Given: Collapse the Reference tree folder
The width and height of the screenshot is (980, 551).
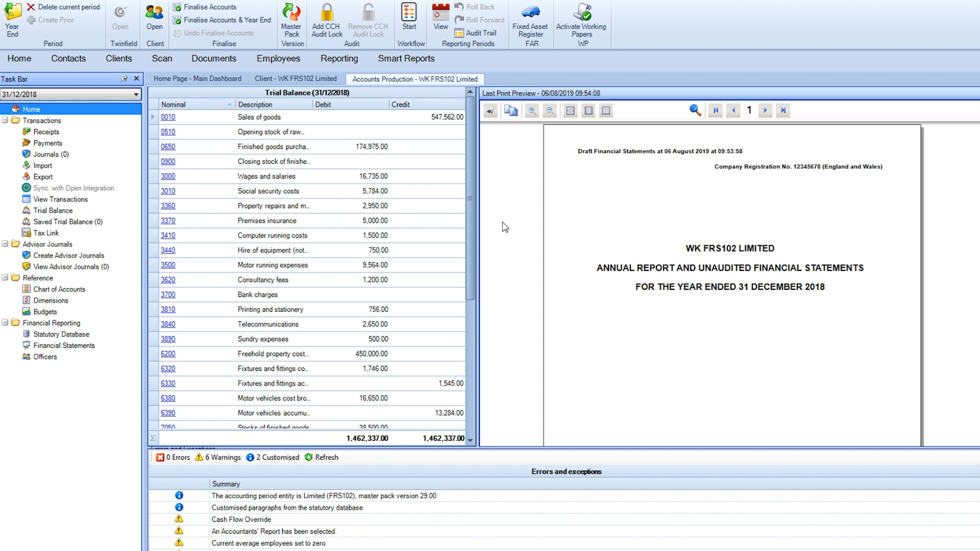Looking at the screenshot, I should (5, 278).
